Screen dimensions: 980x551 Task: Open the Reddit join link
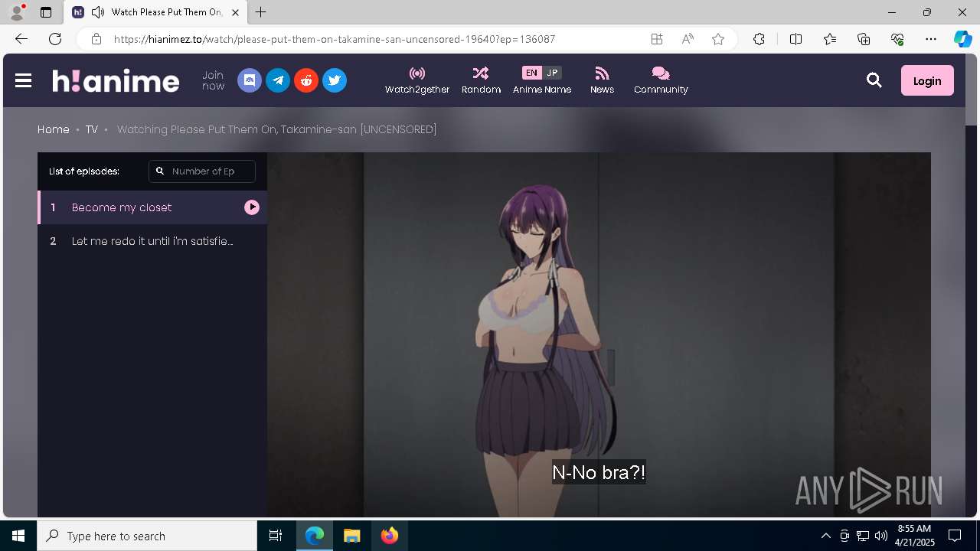(x=306, y=80)
